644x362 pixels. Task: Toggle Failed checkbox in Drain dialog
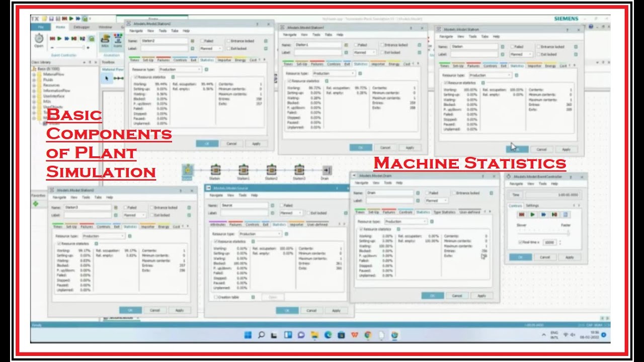coord(428,193)
